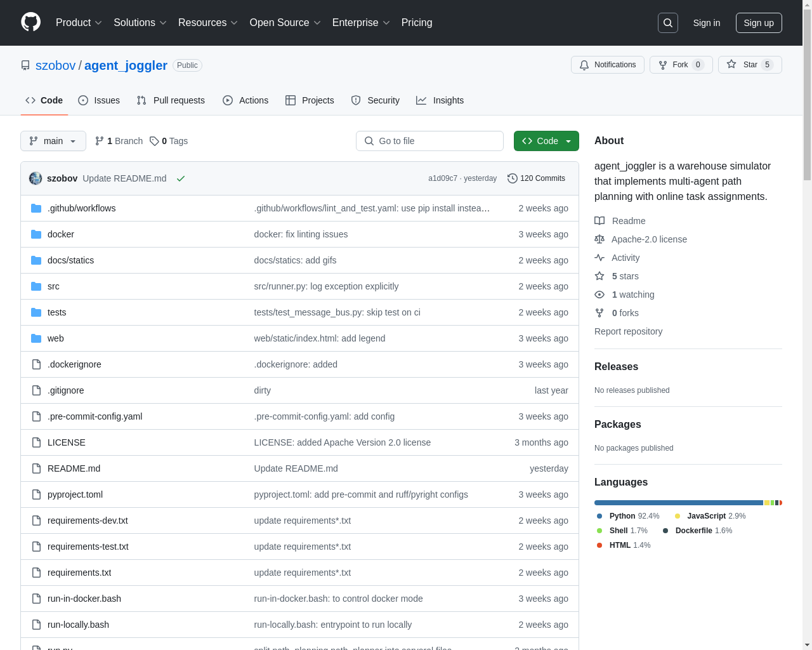Screen dimensions: 812x650
Task: Click the GitHub logo icon
Action: pos(30,22)
